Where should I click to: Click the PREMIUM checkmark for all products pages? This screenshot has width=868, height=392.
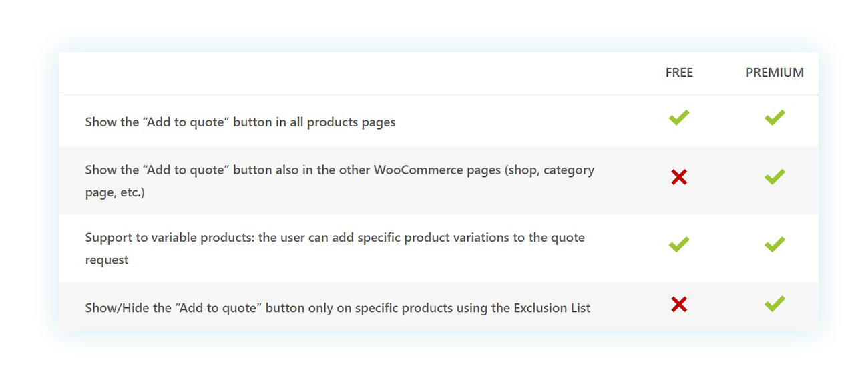775,118
